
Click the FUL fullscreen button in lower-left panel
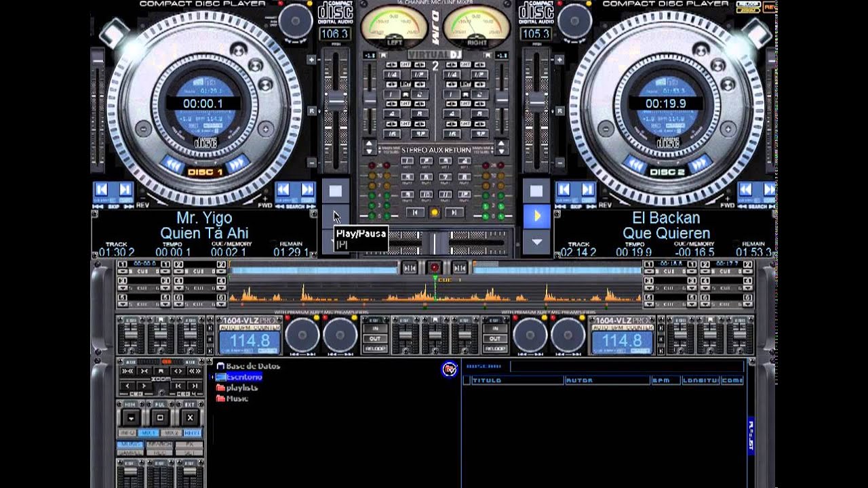(x=160, y=418)
